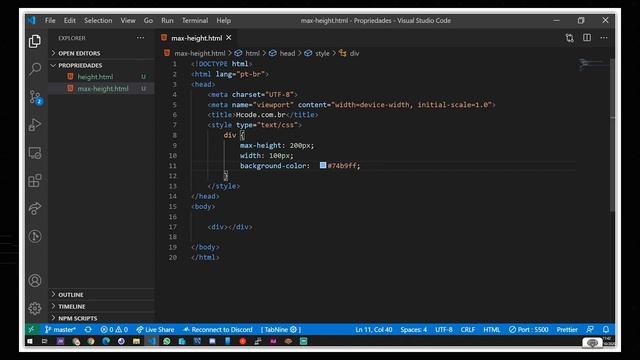Click Prettier in status bar
The width and height of the screenshot is (640, 360).
(567, 329)
